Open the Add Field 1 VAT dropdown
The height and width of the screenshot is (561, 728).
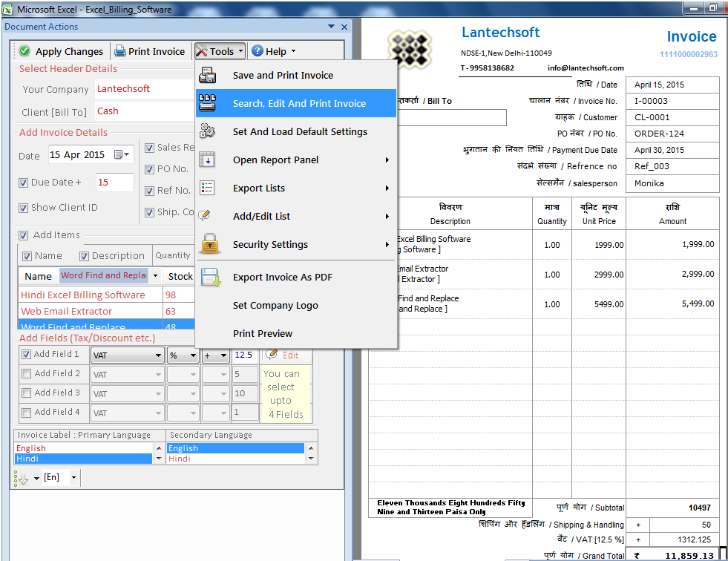[158, 355]
